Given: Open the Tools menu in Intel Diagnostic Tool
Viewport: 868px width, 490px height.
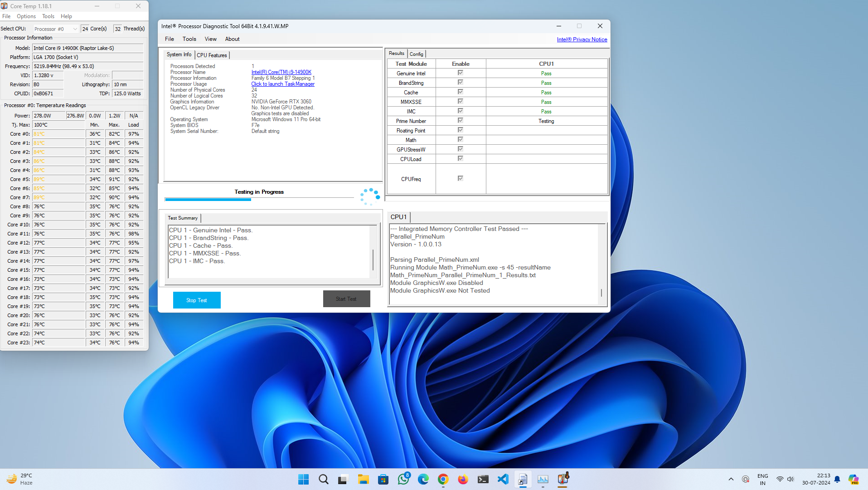Looking at the screenshot, I should click(x=189, y=39).
